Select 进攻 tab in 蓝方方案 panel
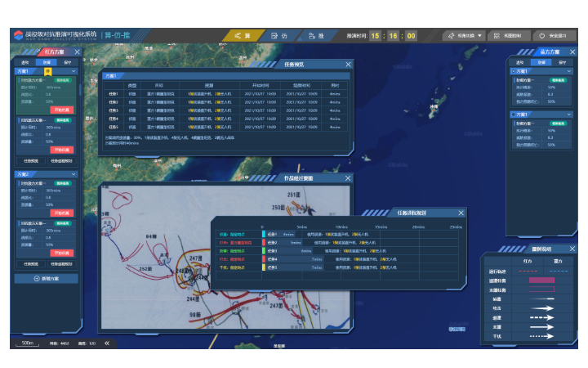 pos(519,62)
